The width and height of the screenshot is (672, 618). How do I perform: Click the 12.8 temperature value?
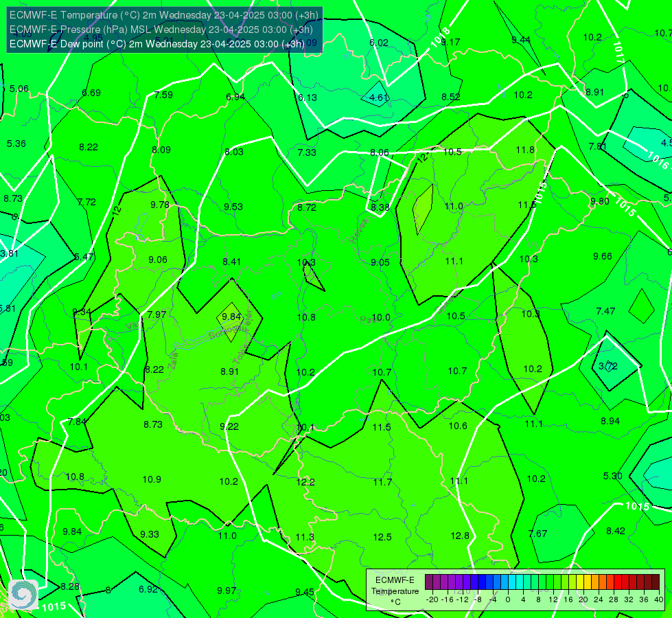(460, 536)
